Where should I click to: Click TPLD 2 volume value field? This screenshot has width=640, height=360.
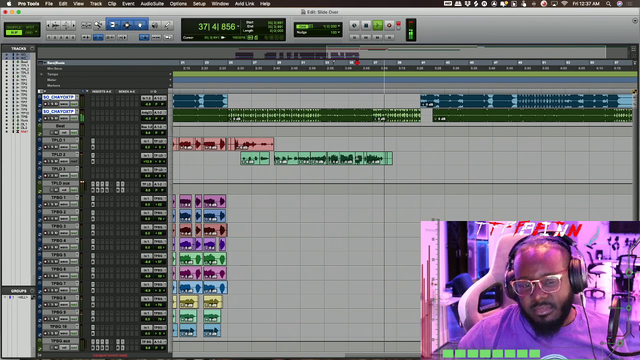(147, 161)
